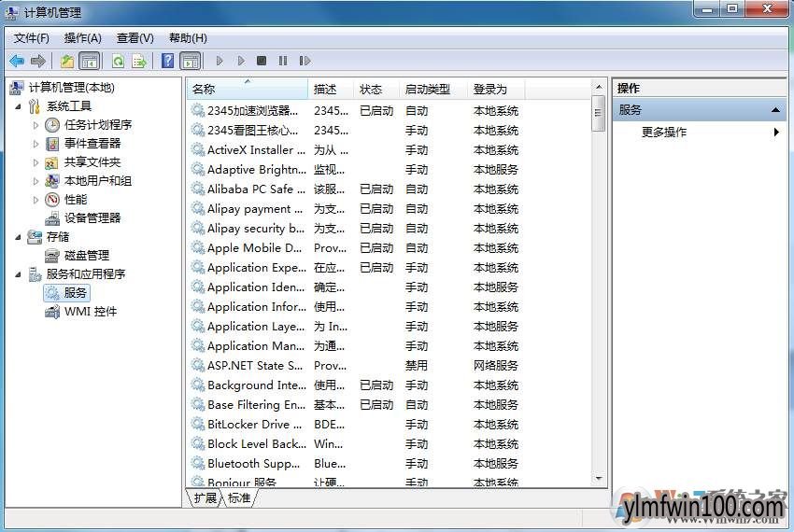The image size is (794, 532).
Task: Click the services list scroll down arrow
Action: tap(599, 479)
